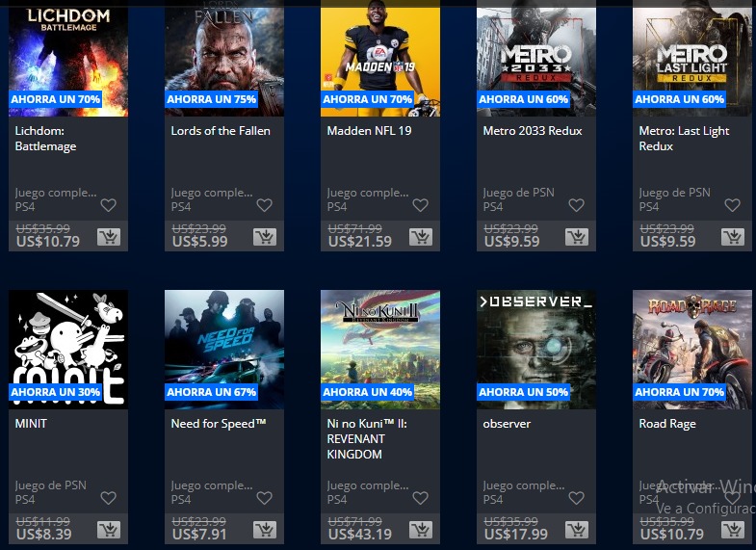The width and height of the screenshot is (756, 550).
Task: Open the Lords of the Fallen title link
Action: point(221,131)
